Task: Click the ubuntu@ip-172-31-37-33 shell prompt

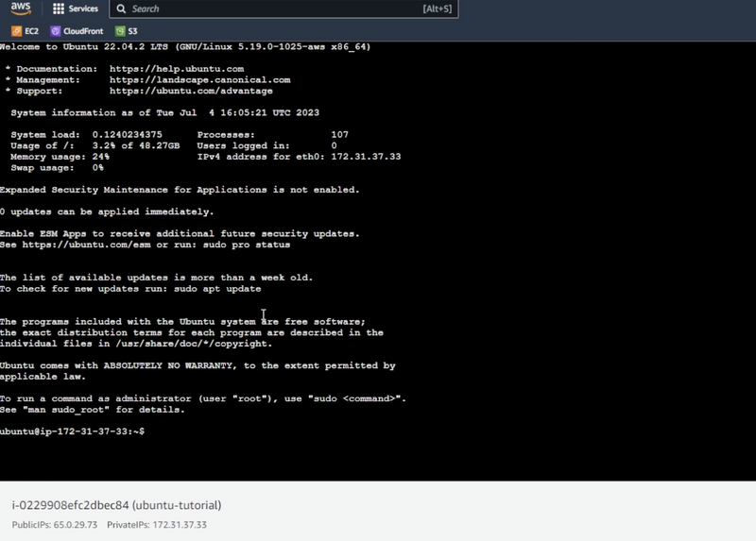Action: click(x=72, y=431)
